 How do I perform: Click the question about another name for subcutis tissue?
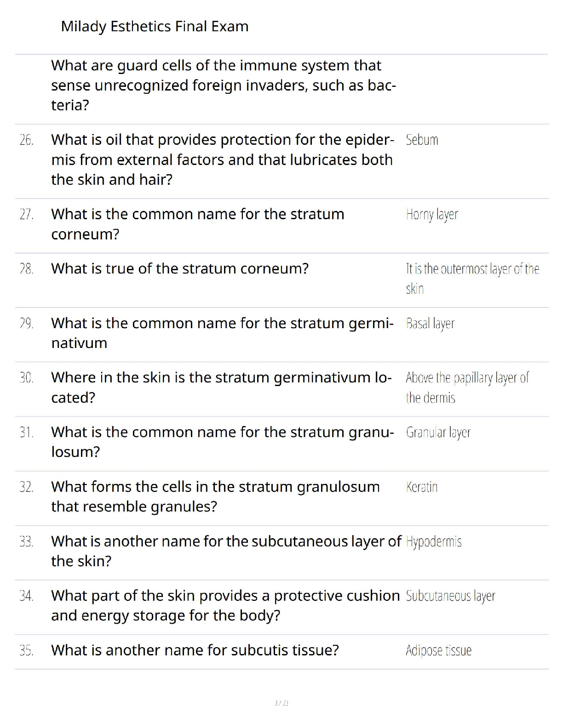pos(195,650)
